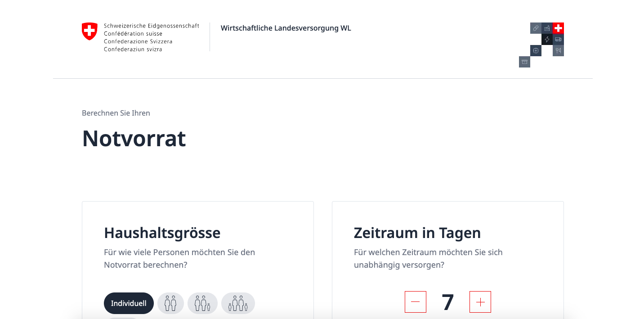Viewport: 644px width, 319px height.
Task: Select two adults with one child household
Action: point(202,303)
